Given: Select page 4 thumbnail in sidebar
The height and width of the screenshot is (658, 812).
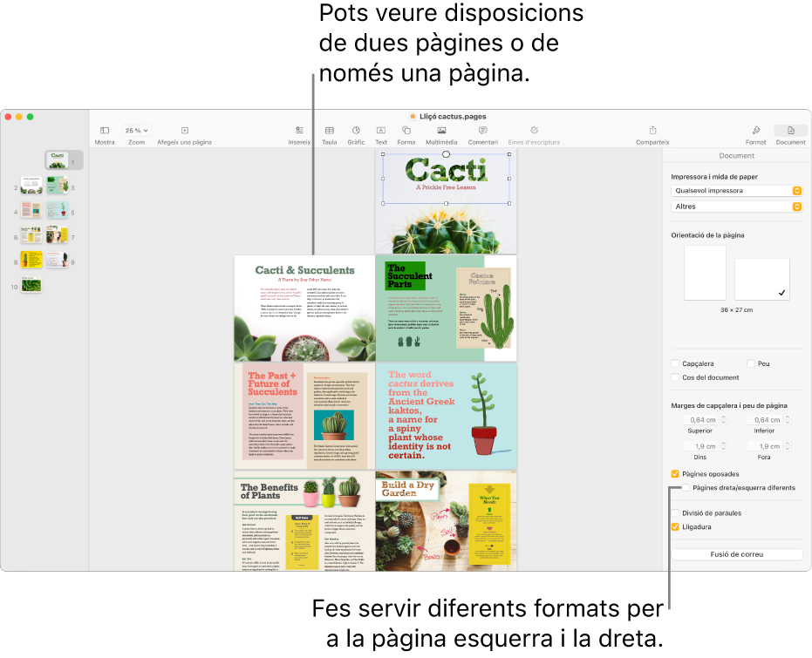Looking at the screenshot, I should [x=31, y=209].
